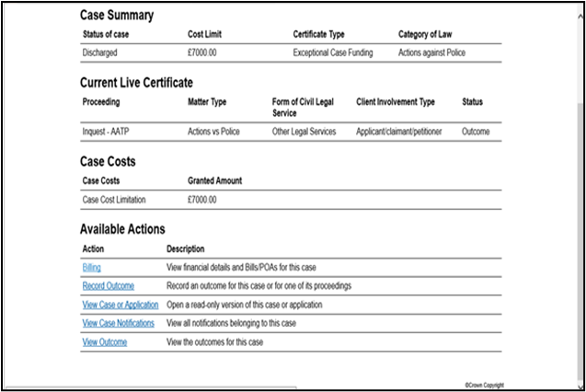Image resolution: width=586 pixels, height=392 pixels.
Task: Click the Available Actions heading
Action: click(x=122, y=229)
